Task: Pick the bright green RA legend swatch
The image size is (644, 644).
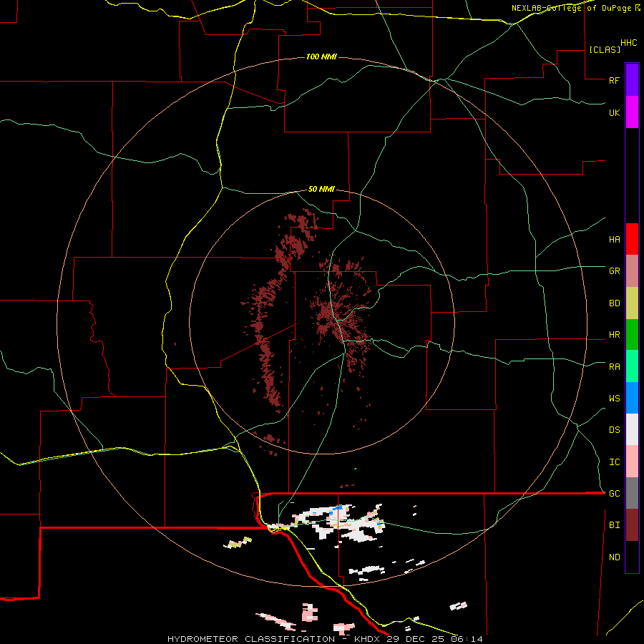Action: (632, 366)
